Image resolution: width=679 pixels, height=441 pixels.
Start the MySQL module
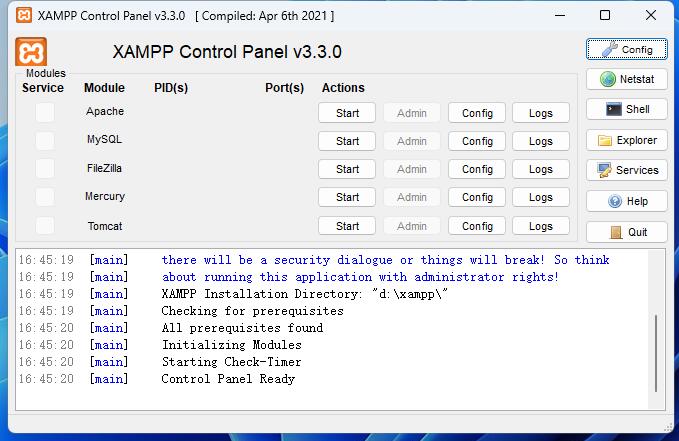click(347, 141)
